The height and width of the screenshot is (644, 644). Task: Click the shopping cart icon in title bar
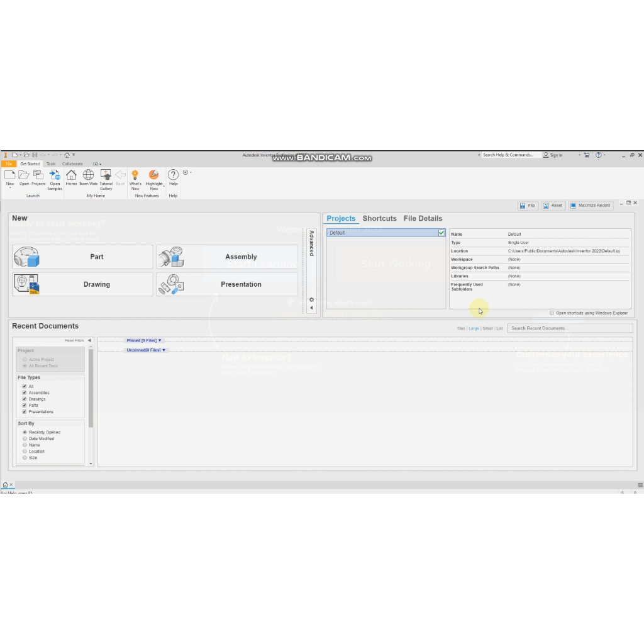click(587, 155)
